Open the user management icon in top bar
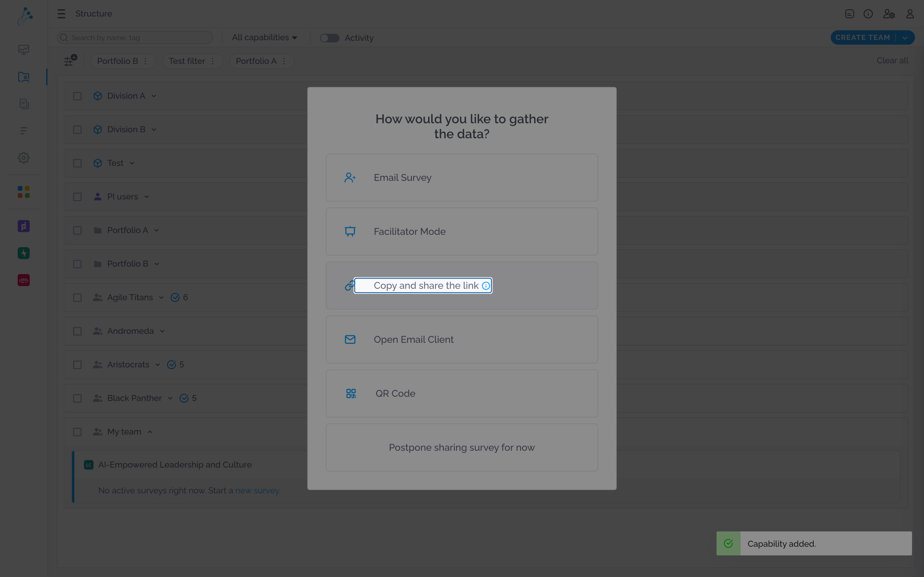The width and height of the screenshot is (924, 577). (x=889, y=14)
